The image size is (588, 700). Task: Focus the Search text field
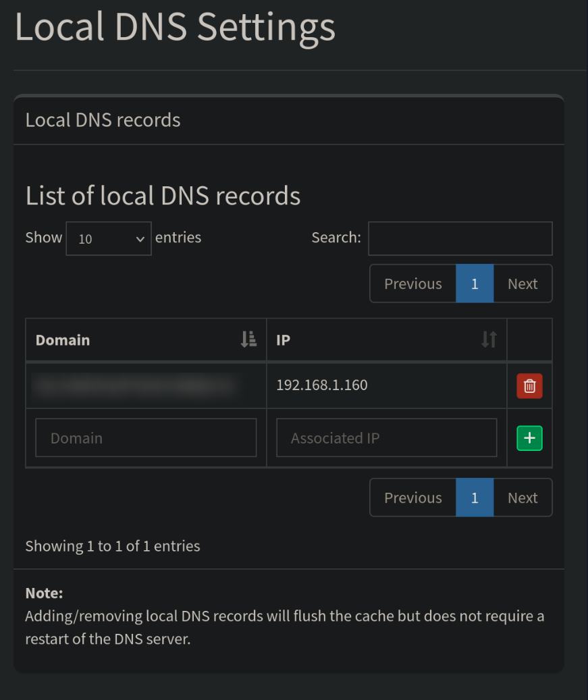point(460,238)
